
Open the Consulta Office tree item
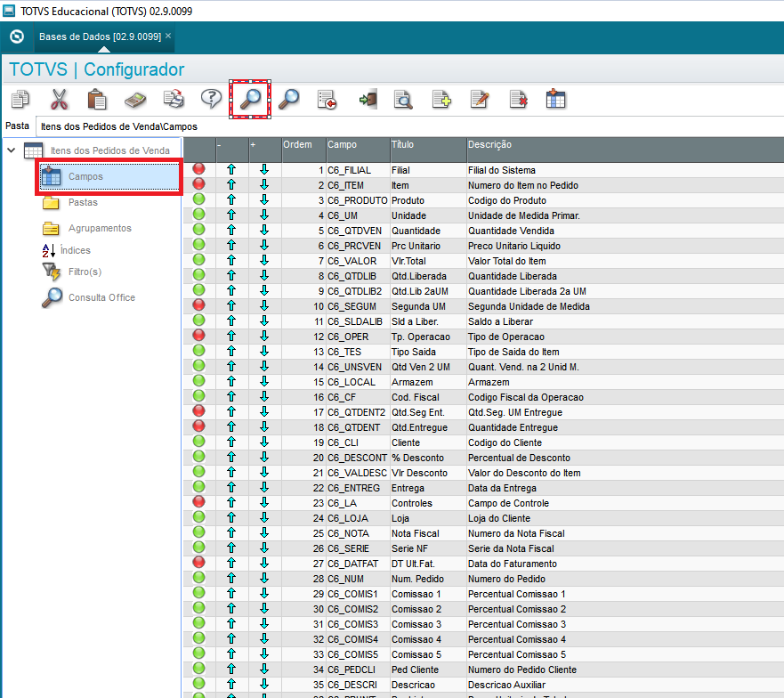pos(102,297)
